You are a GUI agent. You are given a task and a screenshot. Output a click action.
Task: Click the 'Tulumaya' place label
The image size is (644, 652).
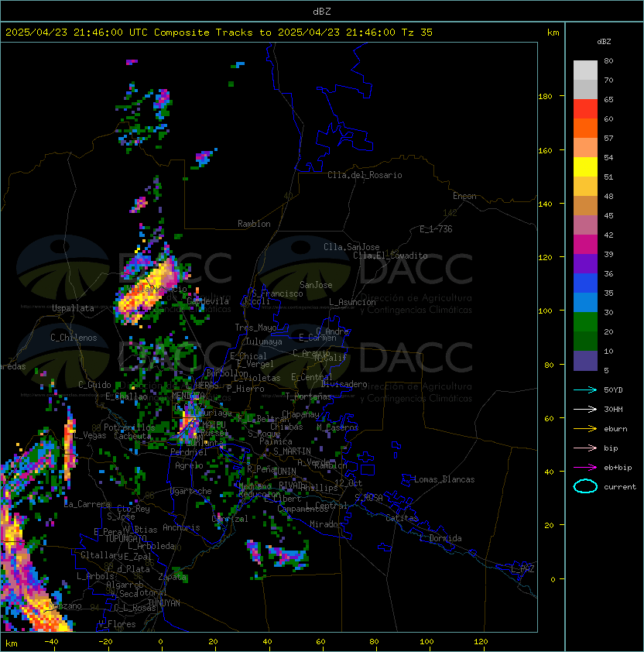point(264,341)
